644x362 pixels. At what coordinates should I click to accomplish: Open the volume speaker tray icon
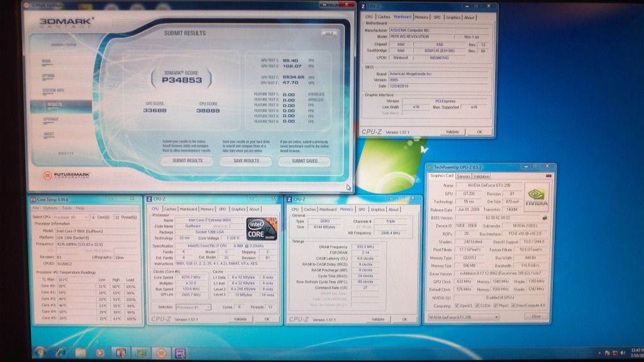point(623,353)
